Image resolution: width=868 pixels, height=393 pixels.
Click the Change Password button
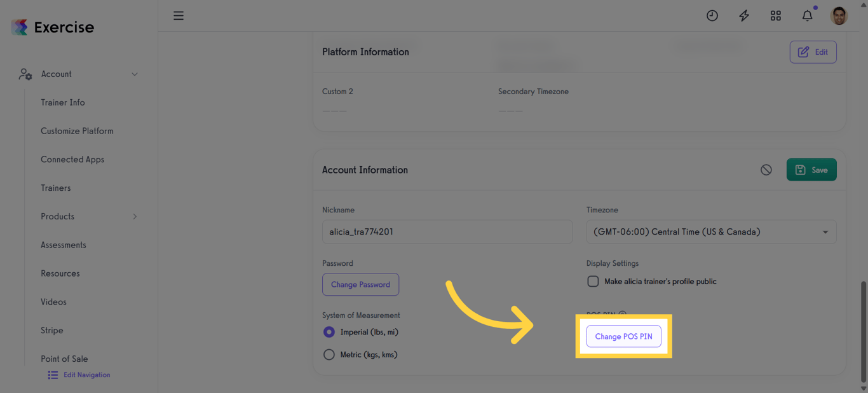click(360, 284)
